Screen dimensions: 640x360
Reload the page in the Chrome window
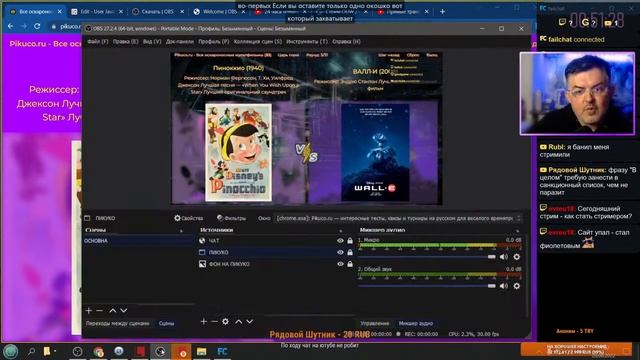tap(37, 26)
